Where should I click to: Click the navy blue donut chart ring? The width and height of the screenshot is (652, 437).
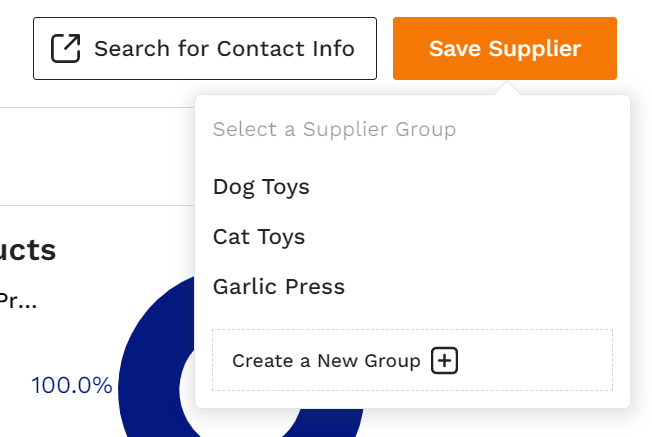154,374
